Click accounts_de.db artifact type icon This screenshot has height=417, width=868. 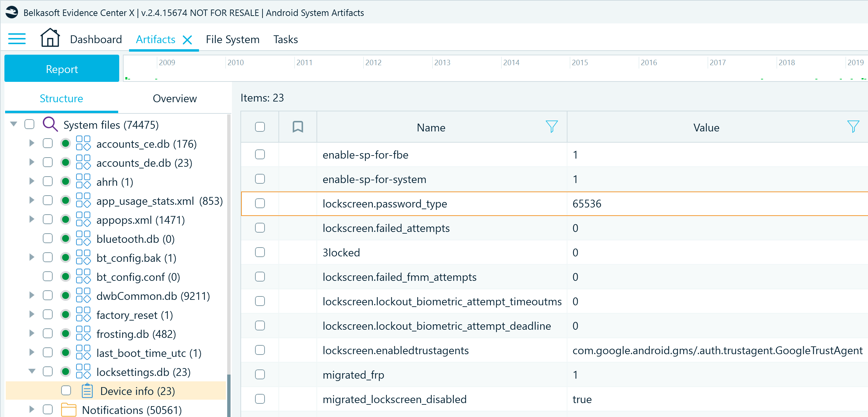[x=83, y=162]
